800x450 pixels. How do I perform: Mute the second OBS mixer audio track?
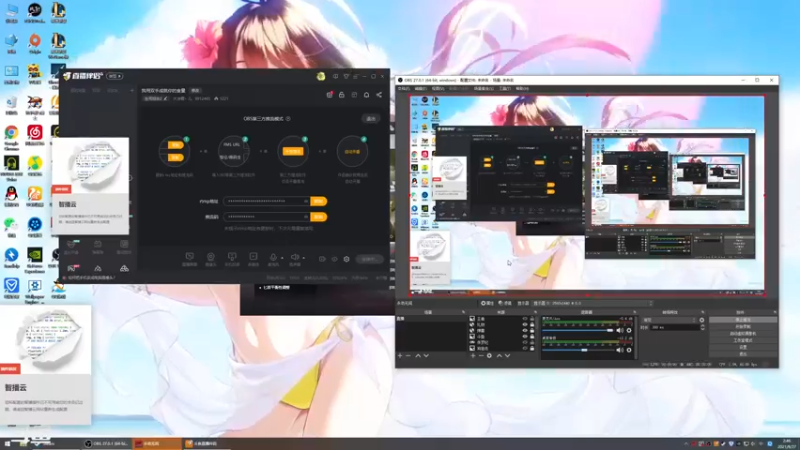(619, 350)
